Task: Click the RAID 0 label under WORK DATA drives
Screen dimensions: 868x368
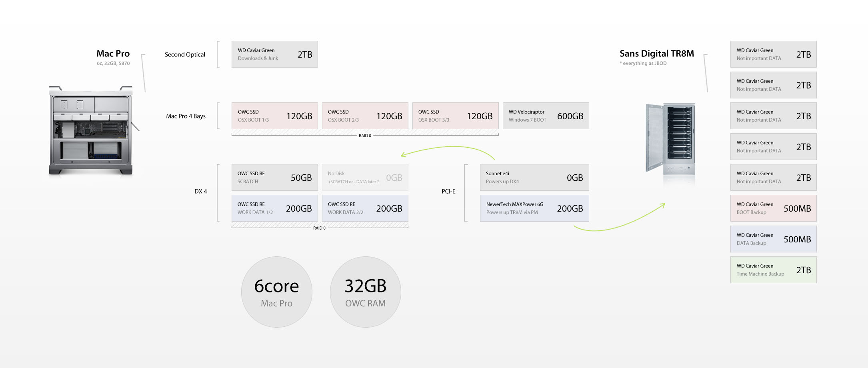Action: pyautogui.click(x=319, y=228)
